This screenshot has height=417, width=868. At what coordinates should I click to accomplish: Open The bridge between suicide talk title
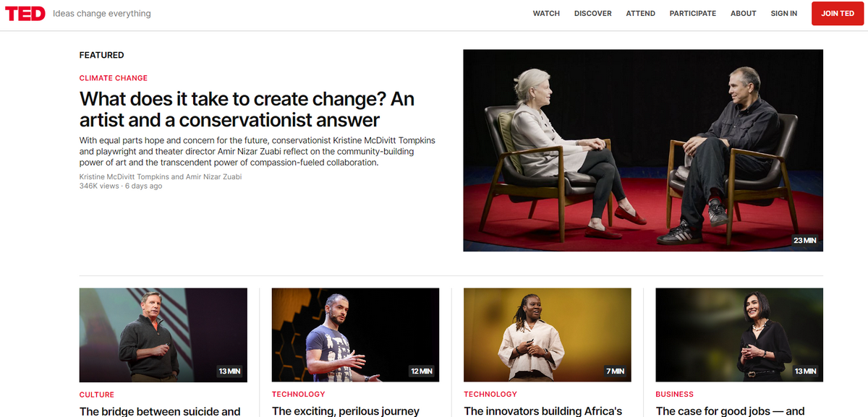(x=160, y=410)
